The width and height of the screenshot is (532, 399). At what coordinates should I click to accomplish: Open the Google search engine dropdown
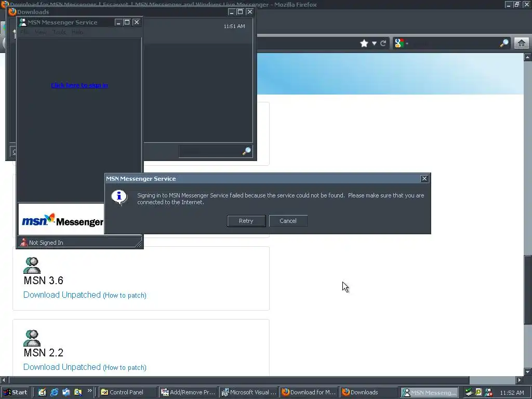coord(401,43)
